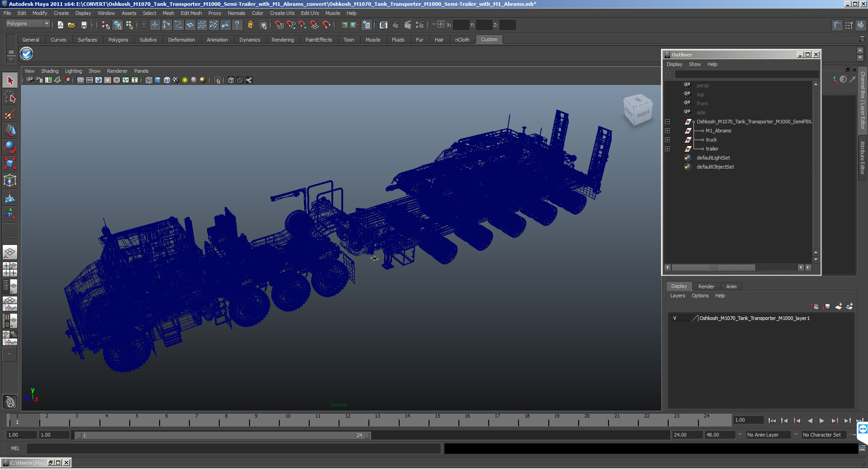Click the view cube in viewport

(x=638, y=109)
